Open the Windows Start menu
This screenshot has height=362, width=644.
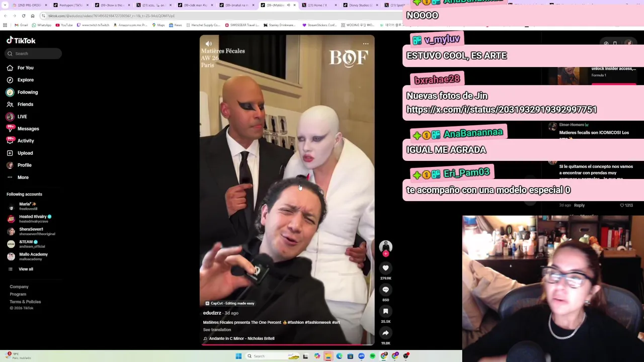[238, 356]
